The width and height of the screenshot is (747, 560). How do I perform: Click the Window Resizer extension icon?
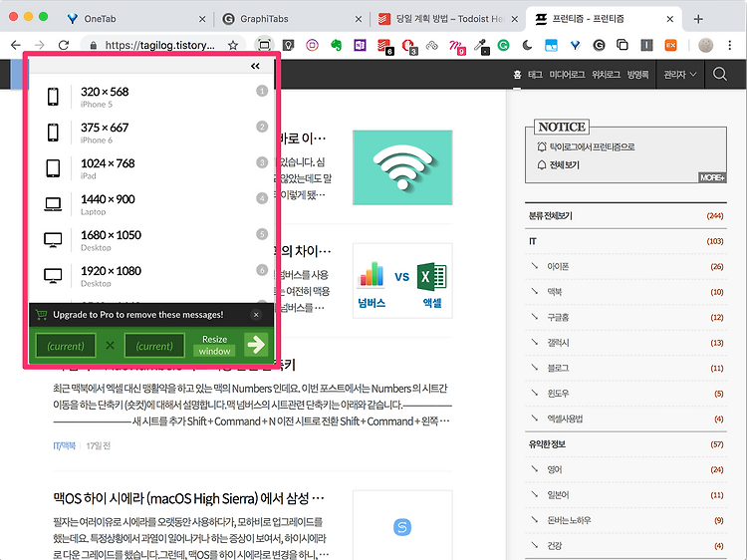click(264, 45)
